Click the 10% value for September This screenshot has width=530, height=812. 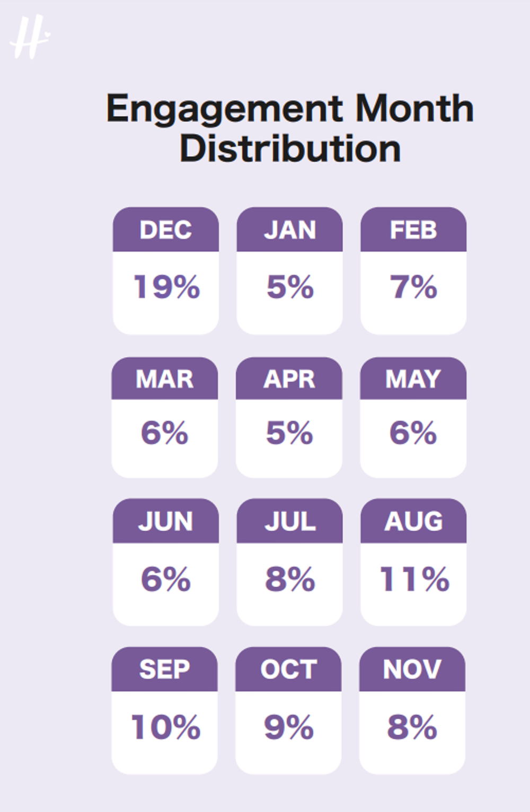click(166, 727)
